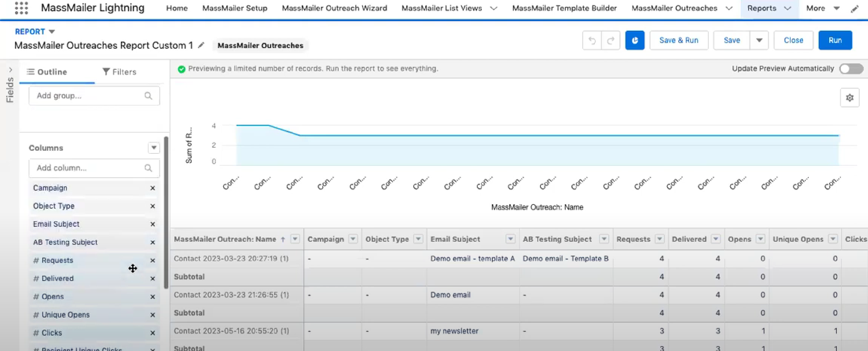Image resolution: width=868 pixels, height=351 pixels.
Task: Open the REPORT type dropdown arrow
Action: (52, 32)
